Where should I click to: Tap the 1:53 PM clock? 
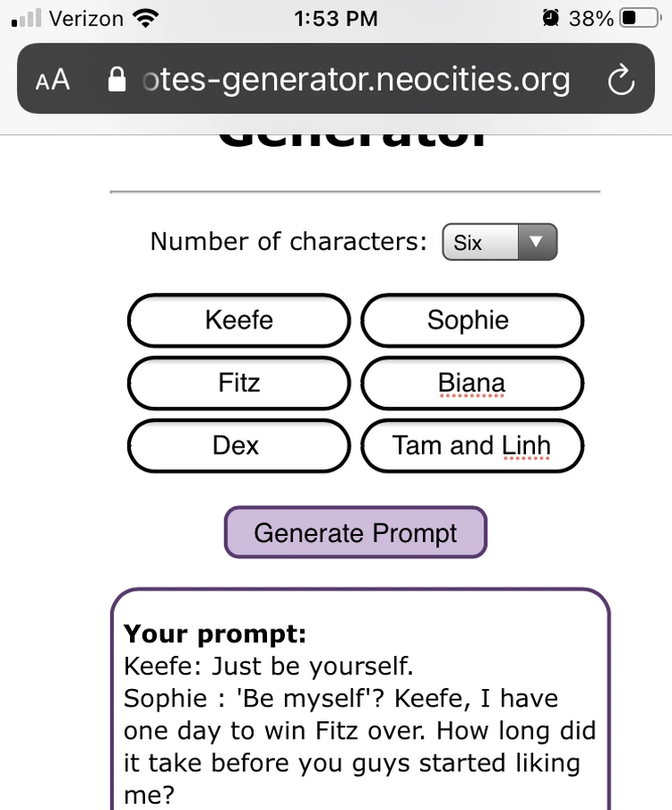click(x=336, y=18)
